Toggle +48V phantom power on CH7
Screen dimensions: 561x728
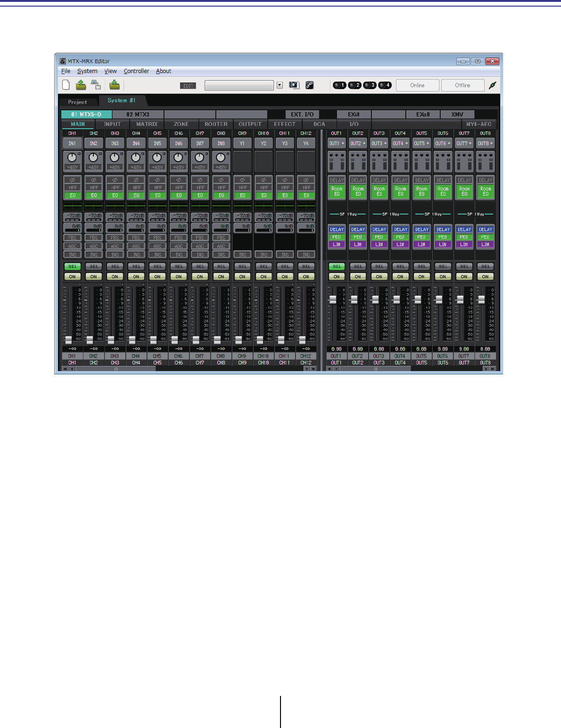[x=200, y=167]
